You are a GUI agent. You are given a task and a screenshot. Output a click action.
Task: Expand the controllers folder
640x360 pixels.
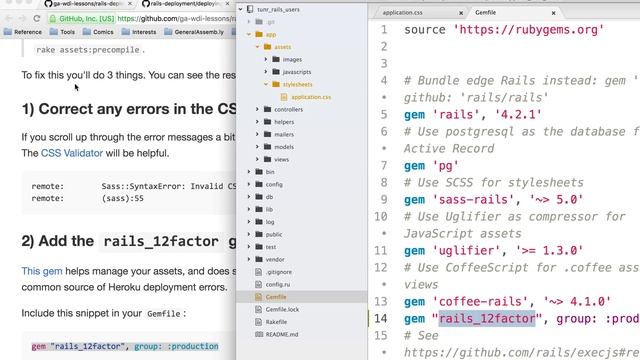pyautogui.click(x=258, y=109)
